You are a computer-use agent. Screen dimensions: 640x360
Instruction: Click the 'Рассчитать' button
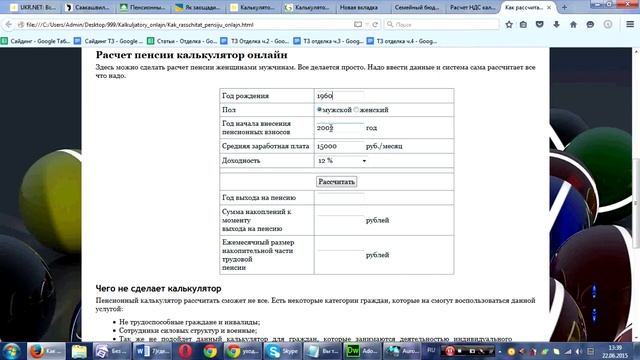tap(336, 182)
